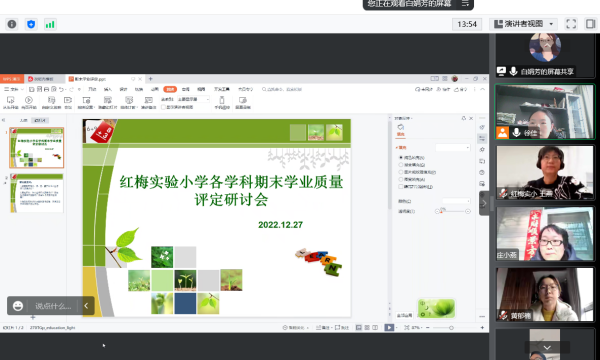The height and width of the screenshot is (360, 600).
Task: Expand the fill type dropdown in properties panel
Action: [x=453, y=148]
